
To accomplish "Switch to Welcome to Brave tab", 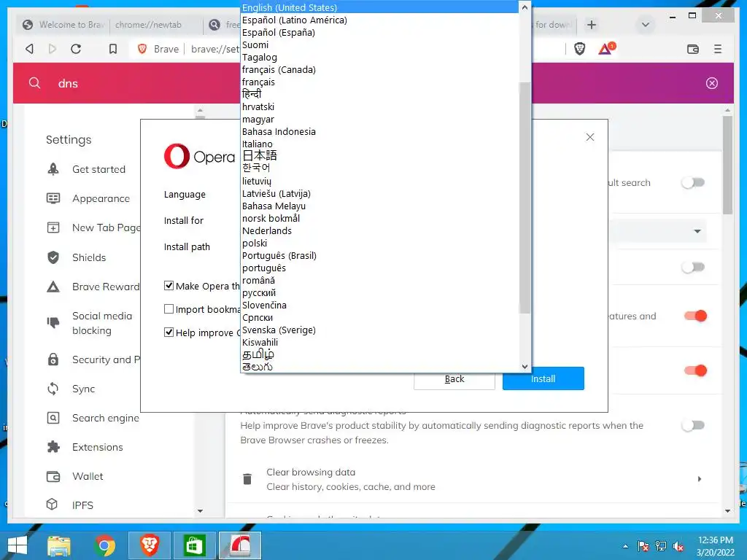I will [x=63, y=25].
